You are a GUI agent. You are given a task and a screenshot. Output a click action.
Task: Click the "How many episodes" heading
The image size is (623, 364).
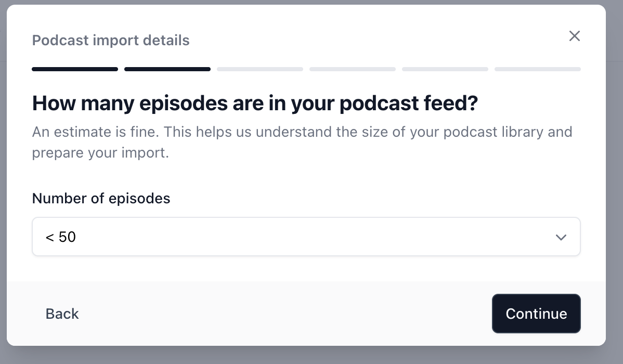click(255, 103)
